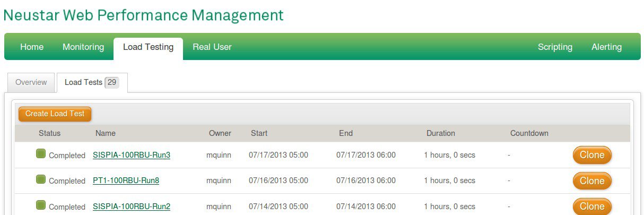Clone the SISPIA-100RBU-Run3 test

592,155
